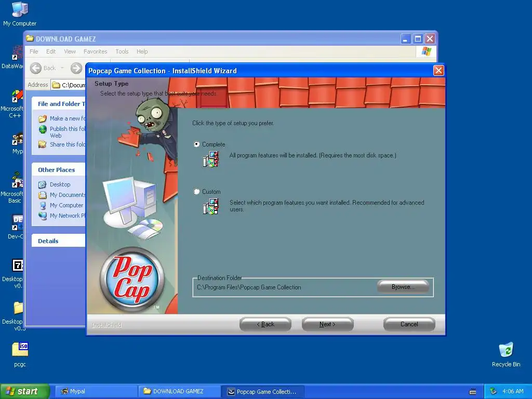Viewport: 532px width, 399px height.
Task: Switch to DOWNLOAD GAMEZ taskbar button
Action: (x=179, y=392)
